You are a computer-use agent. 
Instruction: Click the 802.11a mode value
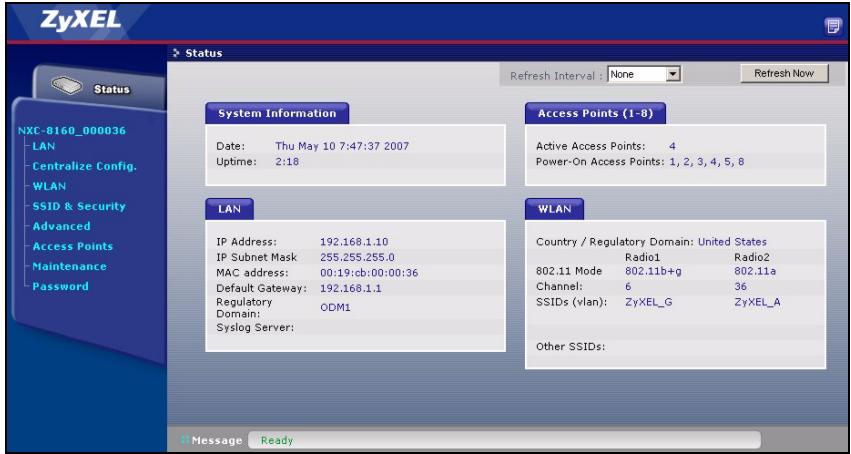coord(755,271)
